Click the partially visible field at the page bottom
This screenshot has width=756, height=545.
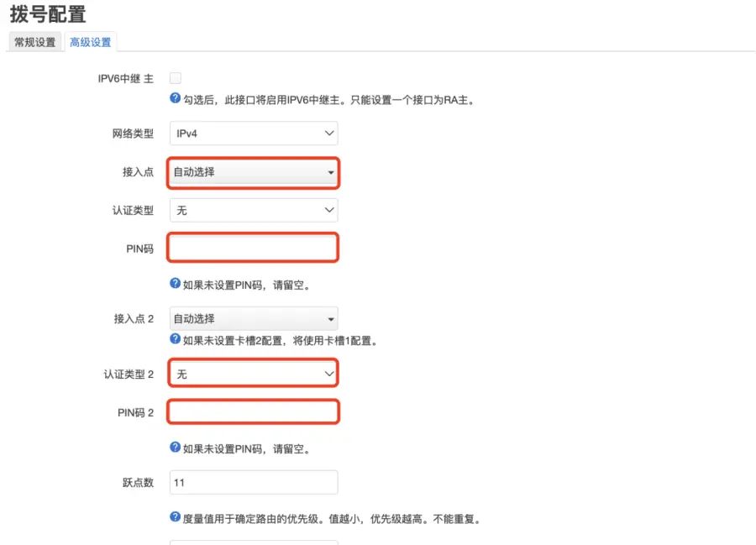[254, 542]
